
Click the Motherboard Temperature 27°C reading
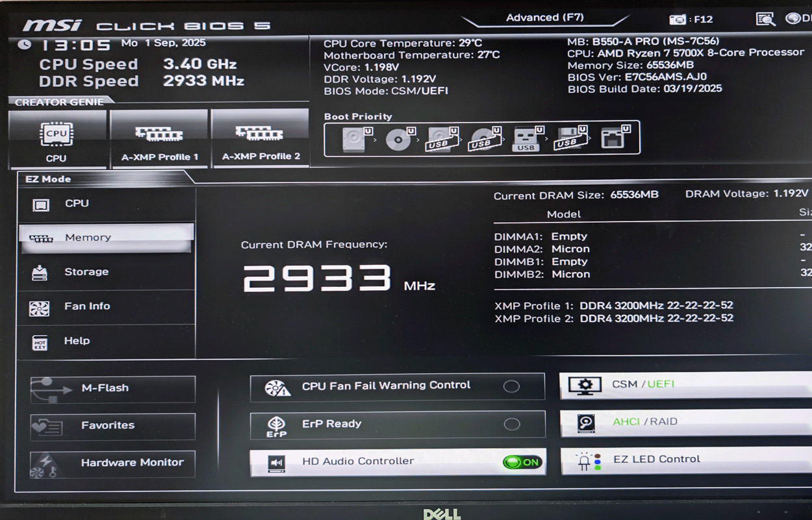(412, 55)
